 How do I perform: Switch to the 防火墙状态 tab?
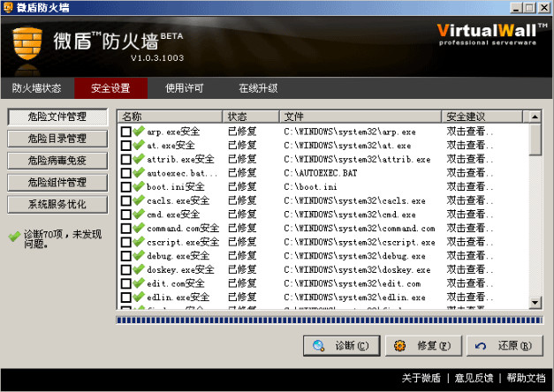click(36, 88)
